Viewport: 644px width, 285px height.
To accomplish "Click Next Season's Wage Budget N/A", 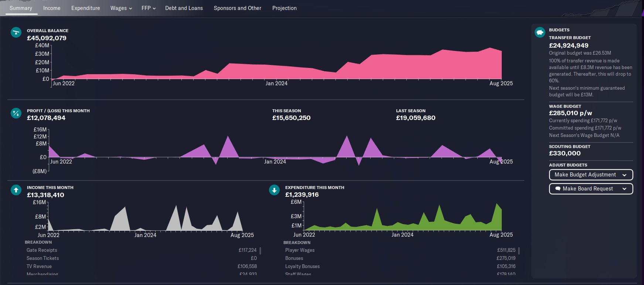I will tap(584, 135).
